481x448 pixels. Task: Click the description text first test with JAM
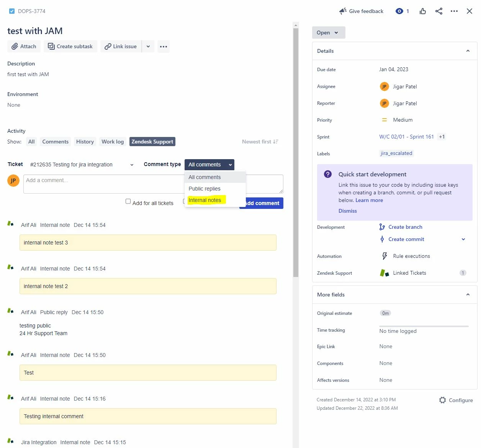pyautogui.click(x=28, y=74)
